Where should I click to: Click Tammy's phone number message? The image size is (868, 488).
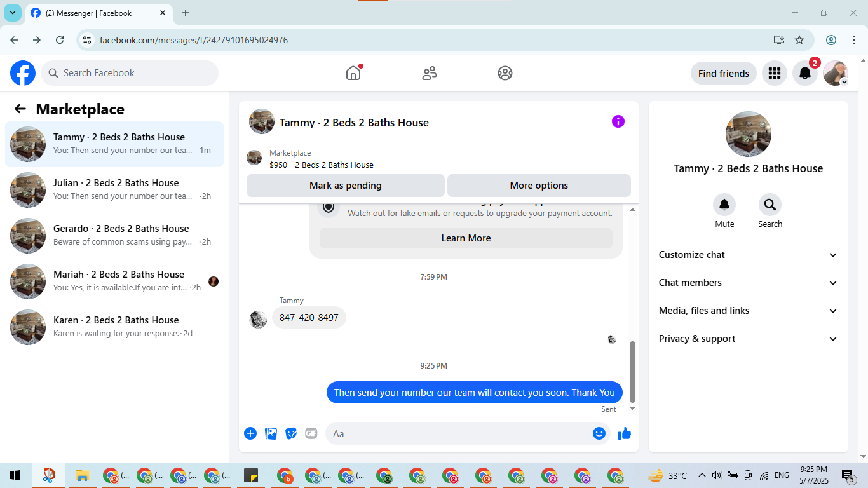point(309,317)
